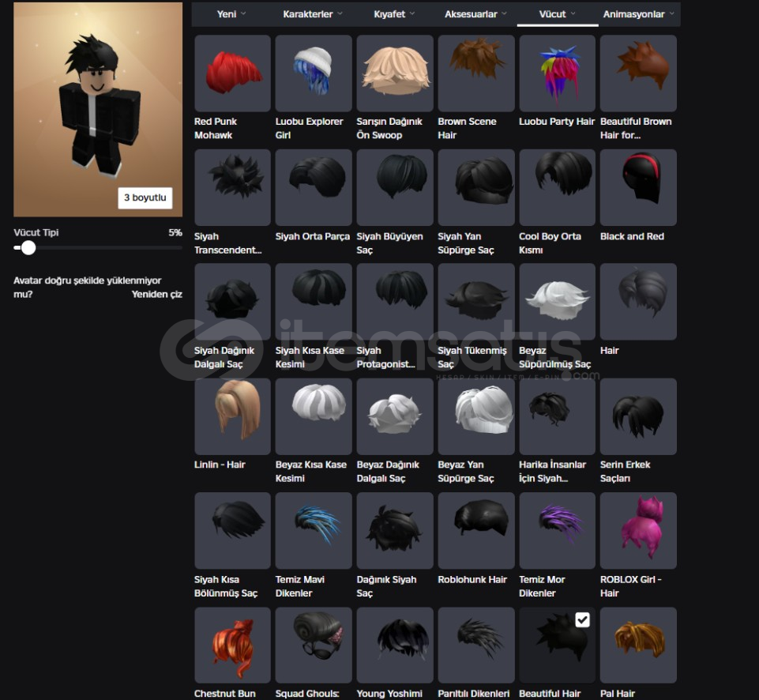Select the Pal Hair thumbnail

pyautogui.click(x=638, y=645)
